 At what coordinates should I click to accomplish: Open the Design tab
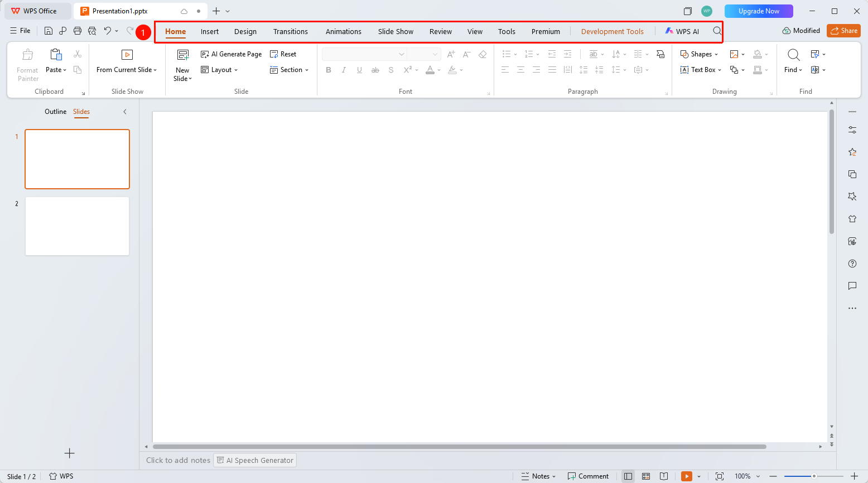[245, 32]
